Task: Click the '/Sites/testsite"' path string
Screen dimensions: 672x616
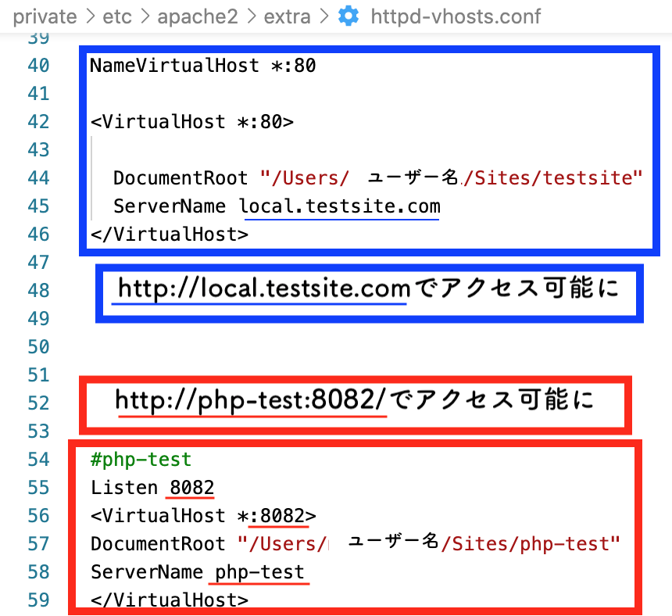Action: click(x=553, y=178)
